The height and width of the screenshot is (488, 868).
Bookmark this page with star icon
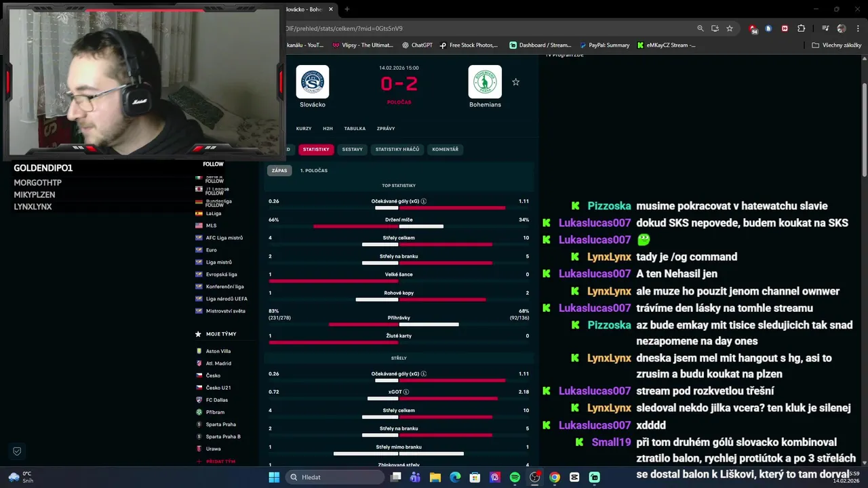click(x=730, y=28)
